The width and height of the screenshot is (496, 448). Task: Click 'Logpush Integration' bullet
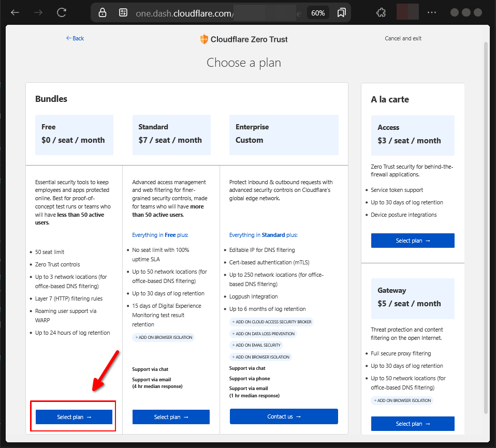click(253, 296)
